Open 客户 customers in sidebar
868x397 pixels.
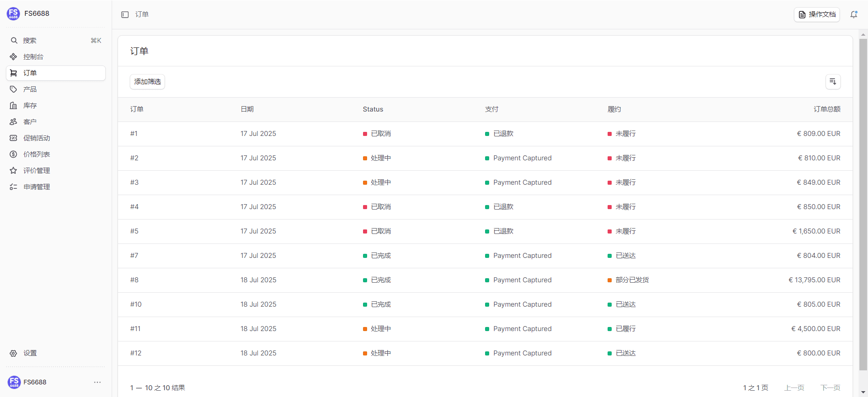[x=30, y=122]
